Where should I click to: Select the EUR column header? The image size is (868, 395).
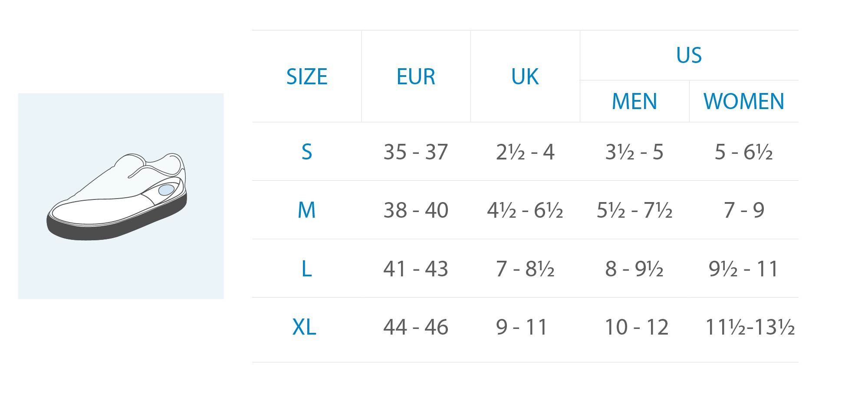pos(416,77)
